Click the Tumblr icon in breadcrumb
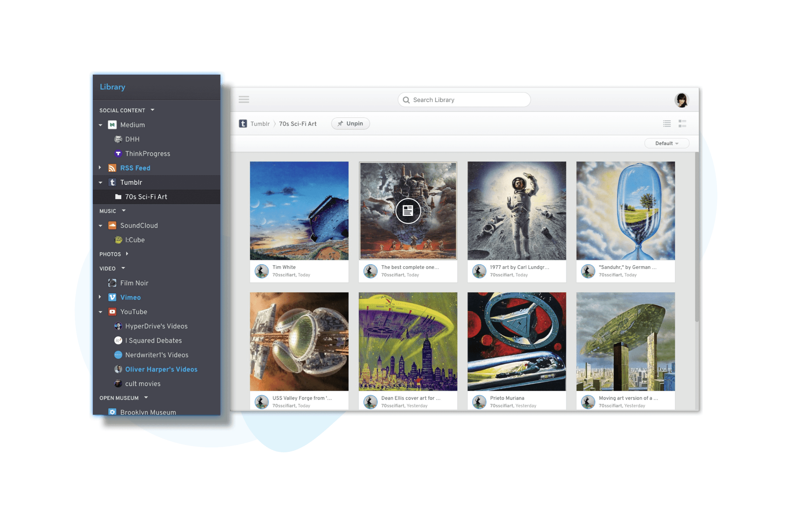 243,124
